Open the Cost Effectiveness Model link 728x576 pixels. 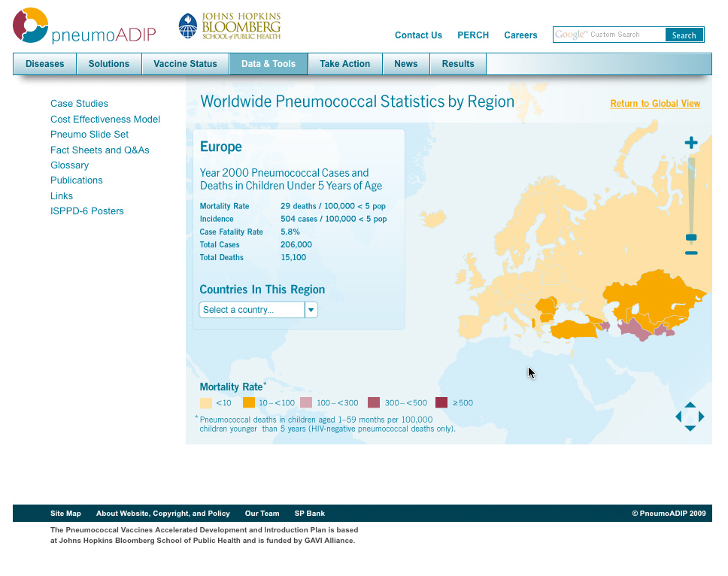105,120
